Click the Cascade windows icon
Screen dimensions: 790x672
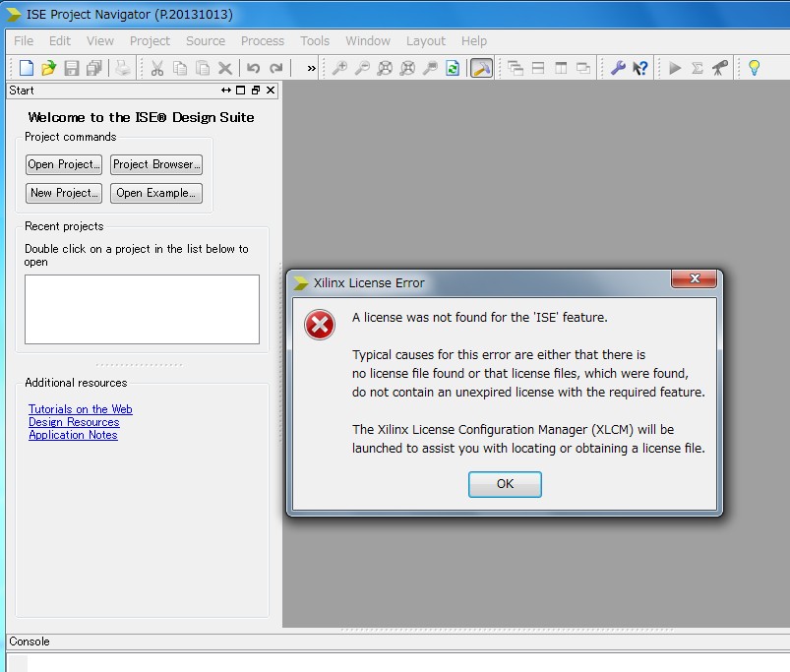tap(516, 68)
